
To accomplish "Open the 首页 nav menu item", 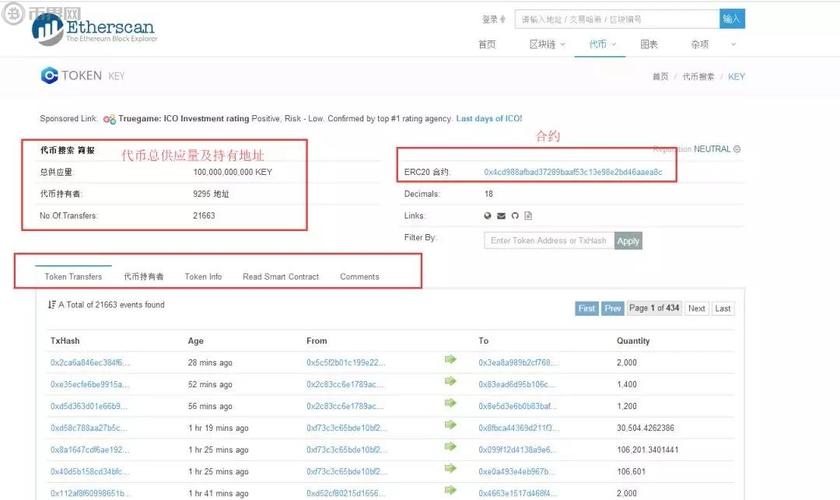I will (x=487, y=44).
